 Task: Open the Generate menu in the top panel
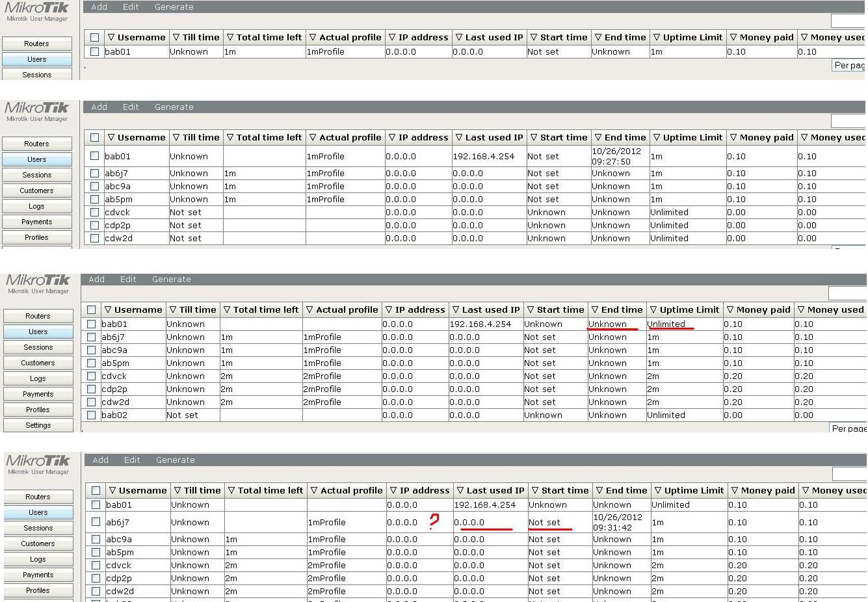point(174,7)
